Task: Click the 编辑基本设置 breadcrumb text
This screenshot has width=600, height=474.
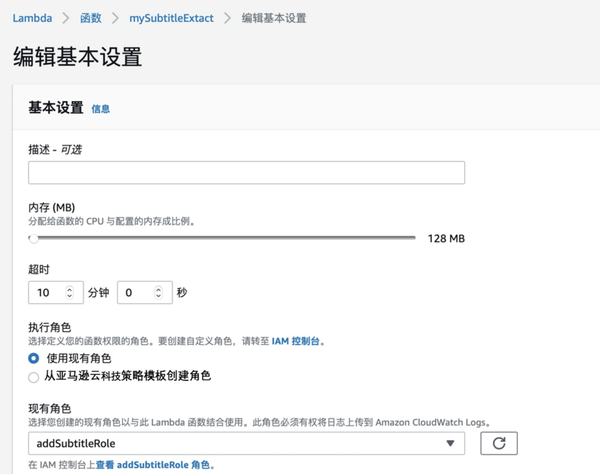Action: 274,18
